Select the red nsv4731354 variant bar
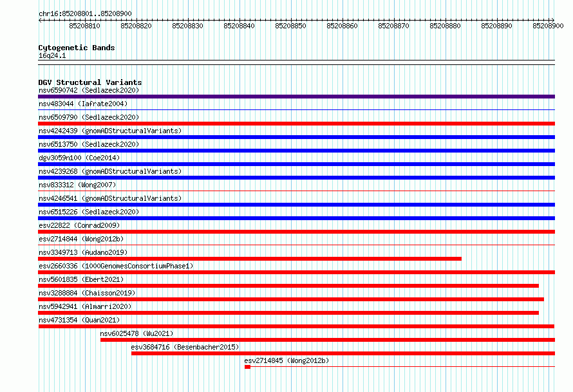This screenshot has height=392, width=573. coord(296,326)
